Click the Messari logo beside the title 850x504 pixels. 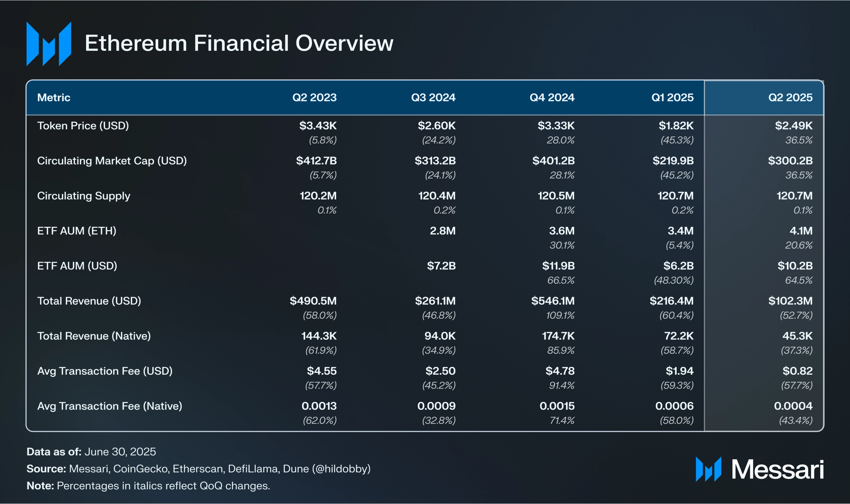pos(49,44)
